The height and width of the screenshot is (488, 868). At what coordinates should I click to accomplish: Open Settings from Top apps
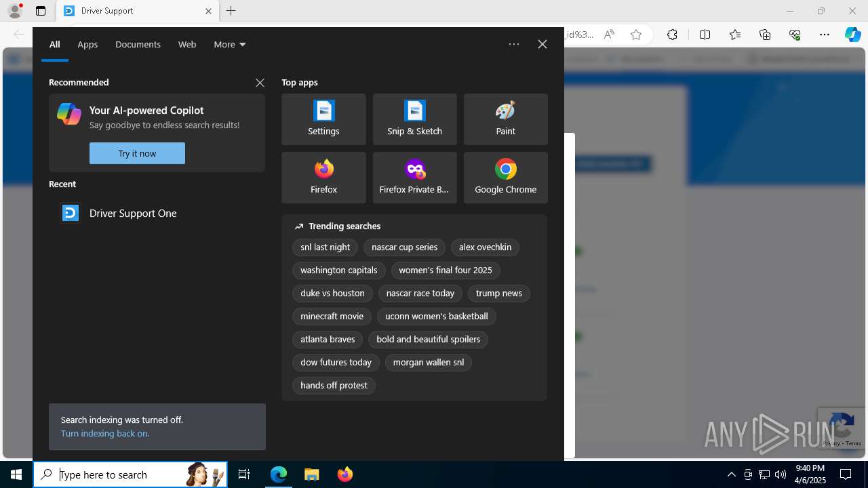click(x=323, y=119)
